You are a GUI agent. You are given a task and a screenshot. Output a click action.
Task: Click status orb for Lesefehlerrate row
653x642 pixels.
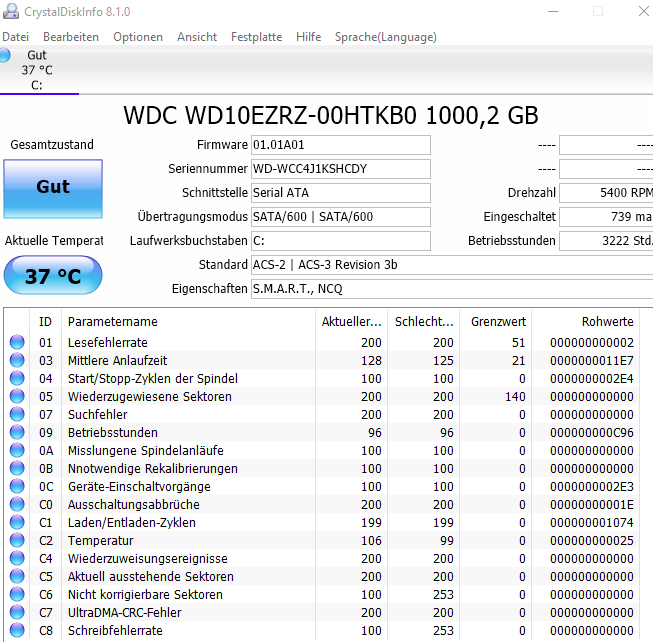[17, 342]
